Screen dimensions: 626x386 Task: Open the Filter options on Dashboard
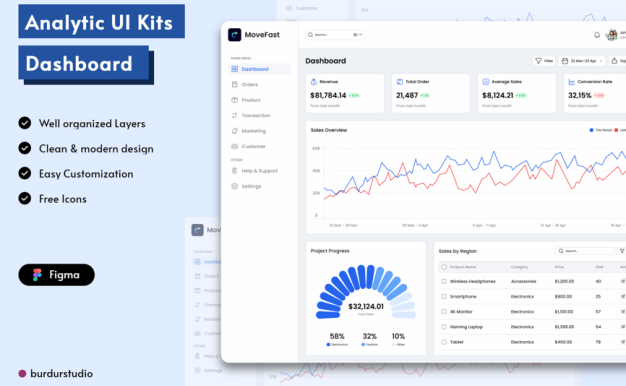pos(544,61)
